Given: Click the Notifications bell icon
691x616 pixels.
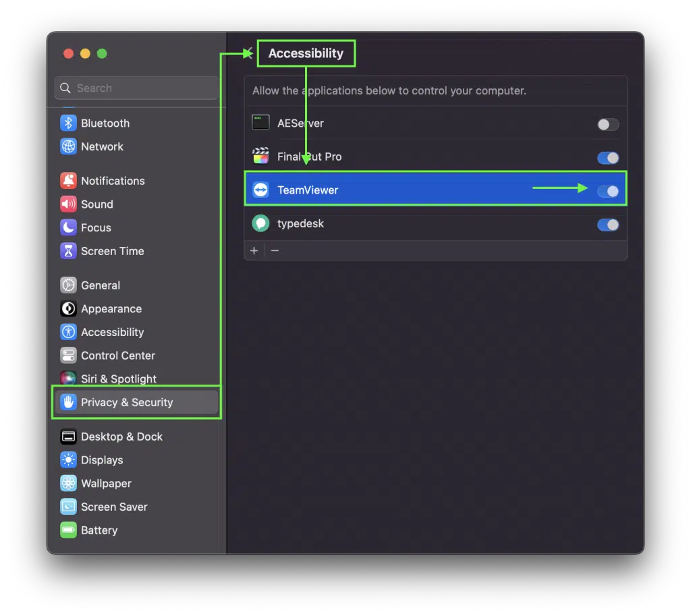Looking at the screenshot, I should (68, 181).
